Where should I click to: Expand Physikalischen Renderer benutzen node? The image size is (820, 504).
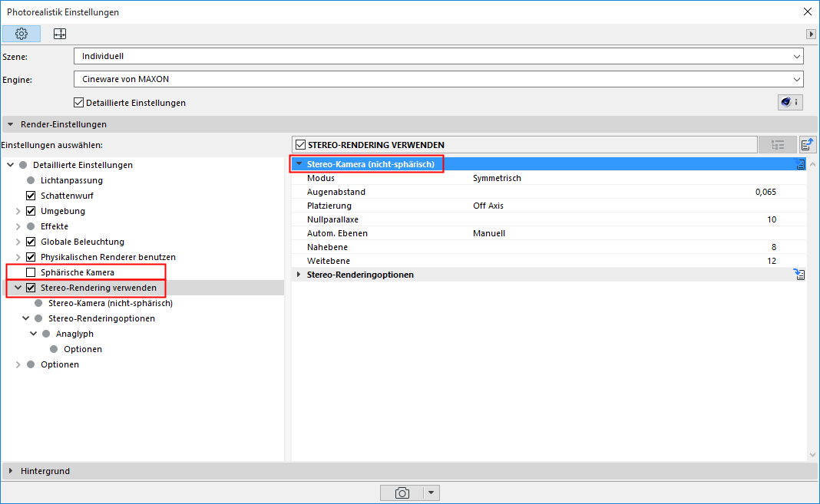coord(18,257)
